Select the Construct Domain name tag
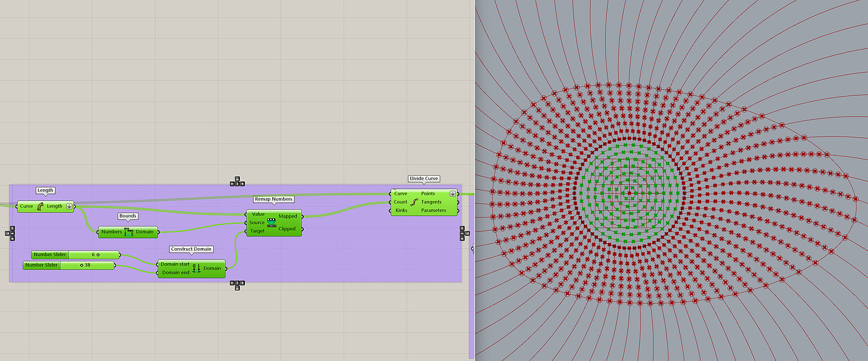 [x=191, y=249]
